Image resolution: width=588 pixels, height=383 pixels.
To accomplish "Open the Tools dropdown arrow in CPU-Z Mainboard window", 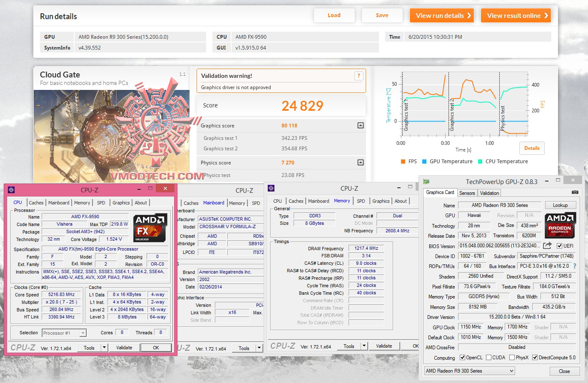I will (x=259, y=348).
